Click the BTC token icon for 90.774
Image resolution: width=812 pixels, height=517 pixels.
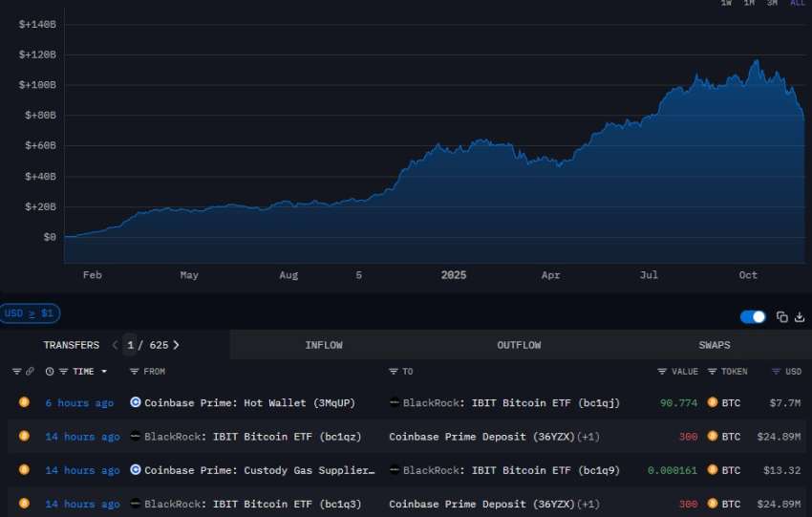[x=712, y=403]
